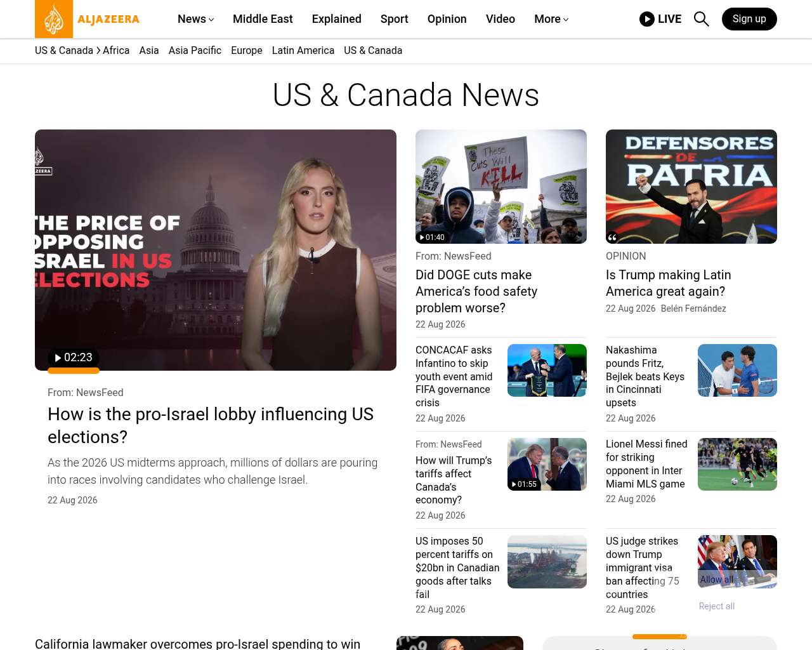The height and width of the screenshot is (650, 812).
Task: Switch to the Asia Pacific region tab
Action: point(195,50)
